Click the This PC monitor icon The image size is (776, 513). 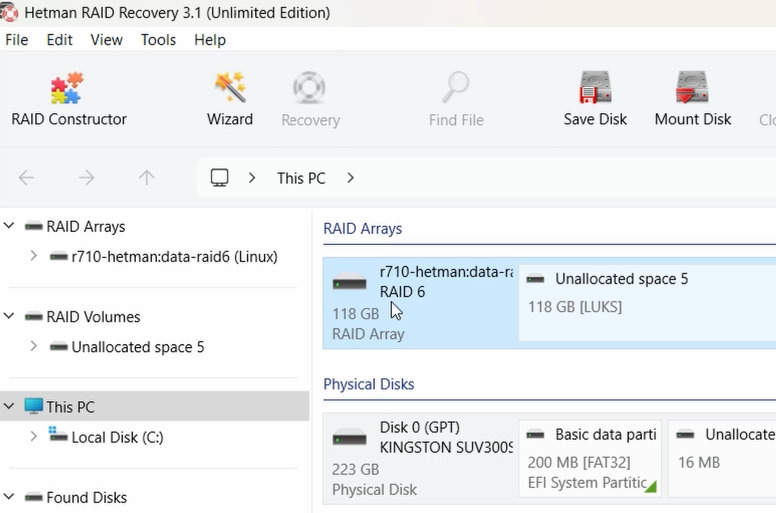point(34,406)
